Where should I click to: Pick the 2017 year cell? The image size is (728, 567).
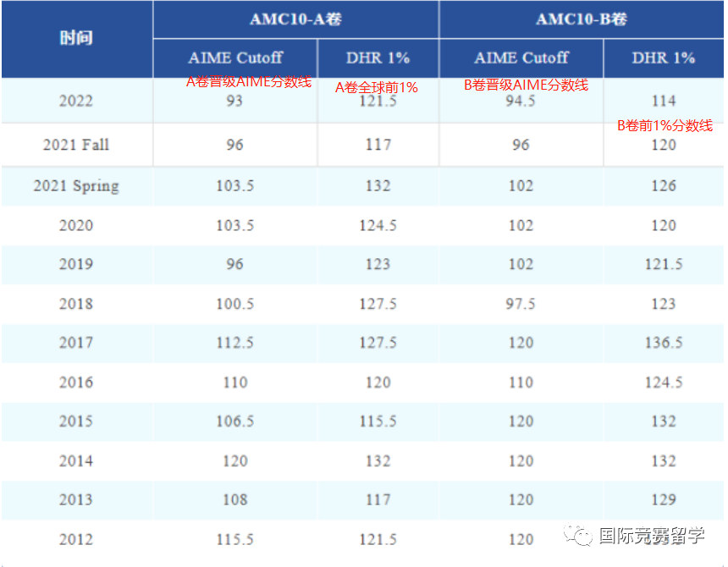[76, 343]
